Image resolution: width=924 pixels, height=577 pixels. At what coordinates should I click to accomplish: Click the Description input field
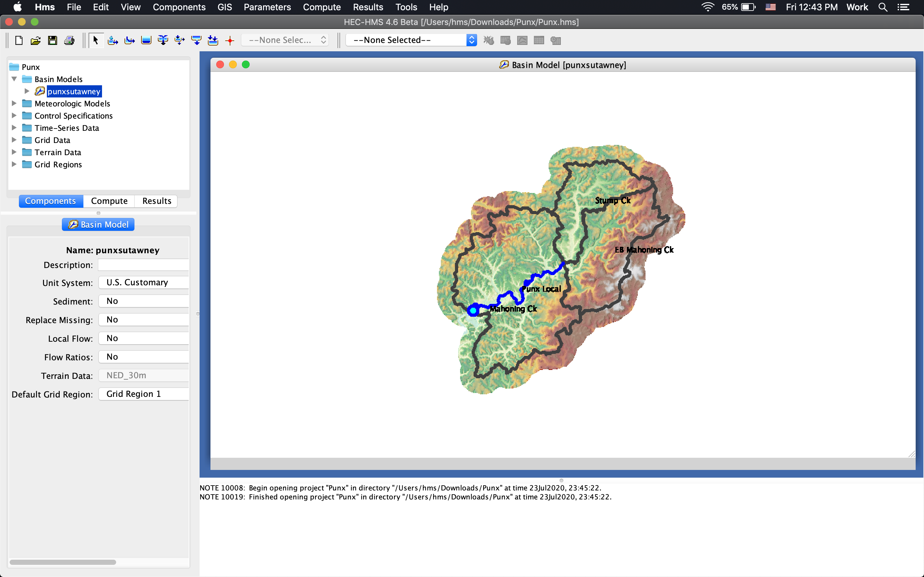(x=143, y=265)
